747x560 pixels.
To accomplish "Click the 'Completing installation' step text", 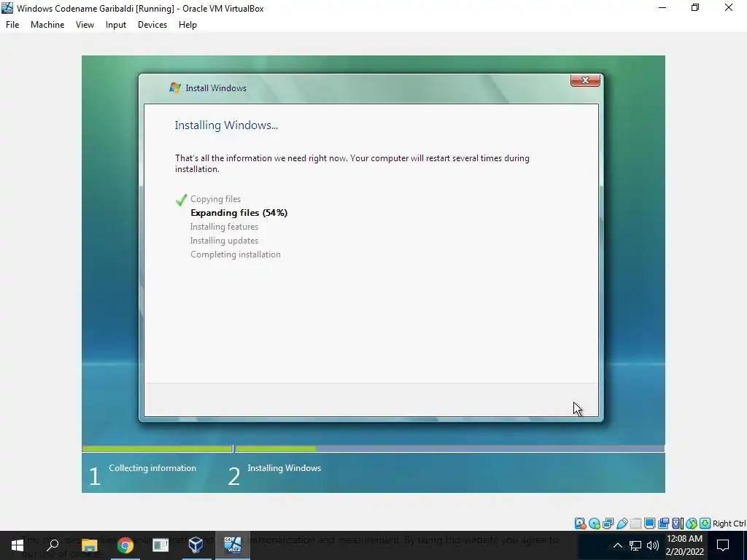I will 236,254.
